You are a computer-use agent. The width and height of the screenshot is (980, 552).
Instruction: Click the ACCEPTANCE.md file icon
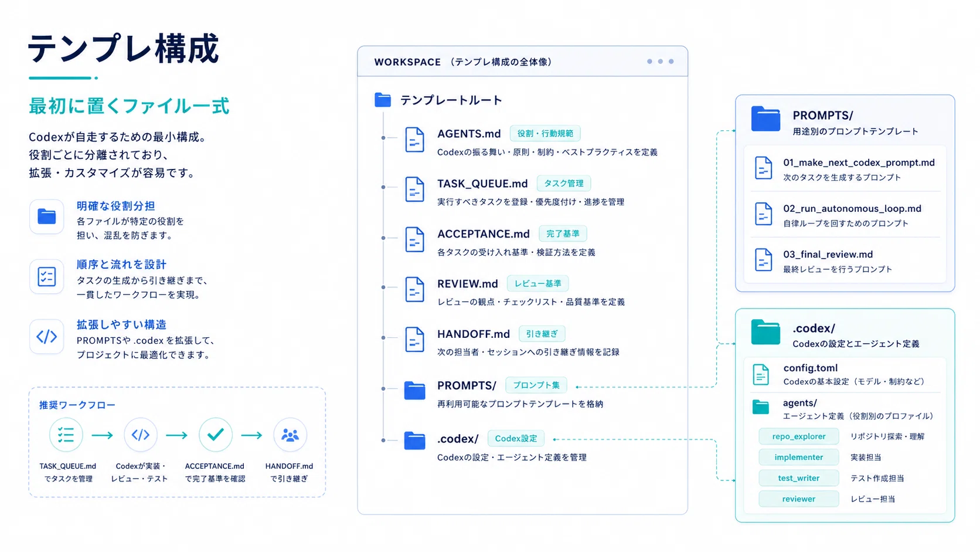tap(414, 240)
